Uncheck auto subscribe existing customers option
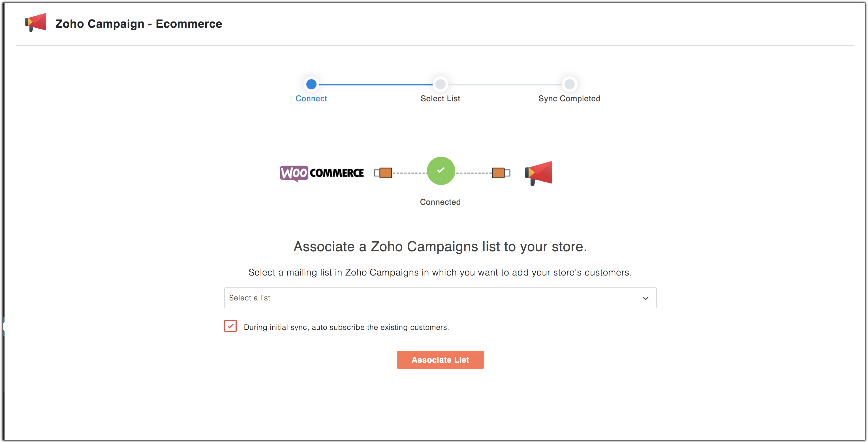 (230, 326)
